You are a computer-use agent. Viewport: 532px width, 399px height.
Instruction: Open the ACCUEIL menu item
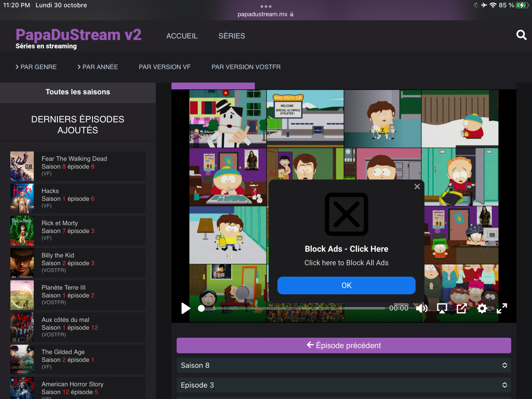(x=182, y=36)
